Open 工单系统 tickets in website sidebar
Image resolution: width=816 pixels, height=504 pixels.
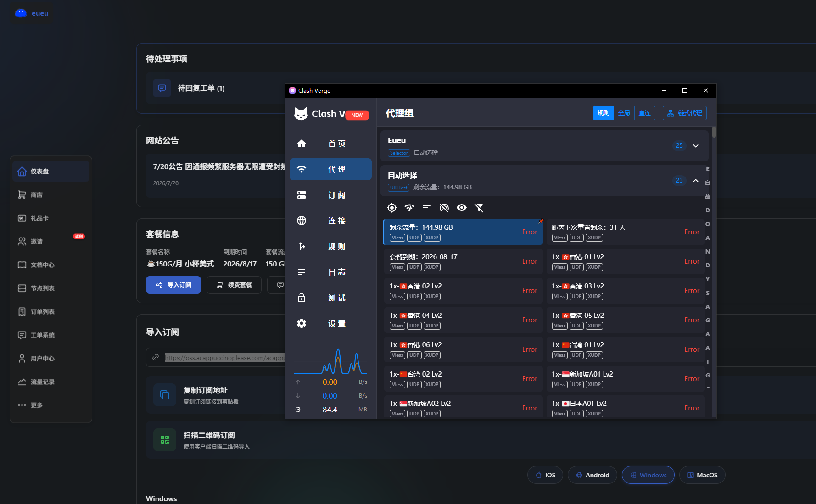pyautogui.click(x=51, y=335)
